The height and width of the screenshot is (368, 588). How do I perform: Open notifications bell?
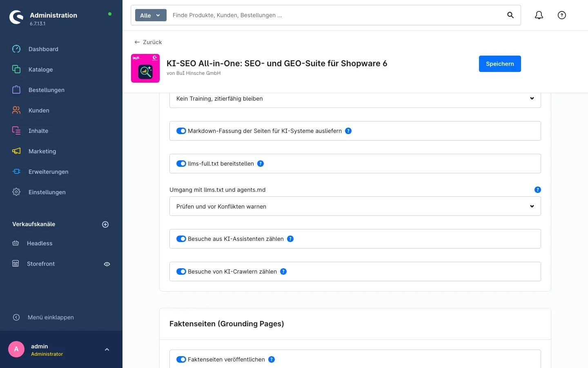(539, 15)
